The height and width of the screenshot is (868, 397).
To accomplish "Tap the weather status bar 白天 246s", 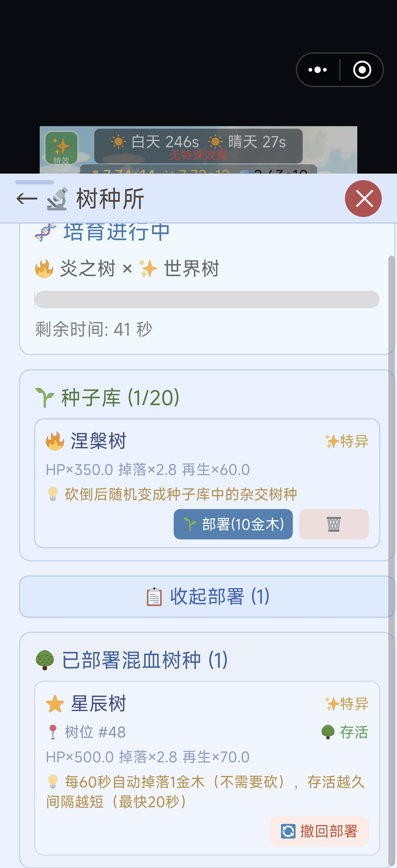I will 198,146.
